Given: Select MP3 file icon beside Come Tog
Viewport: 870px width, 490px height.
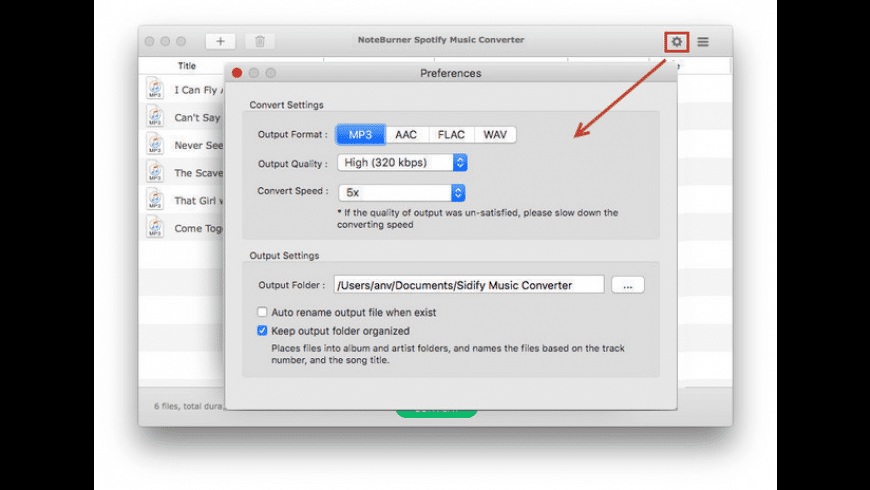Looking at the screenshot, I should (155, 228).
